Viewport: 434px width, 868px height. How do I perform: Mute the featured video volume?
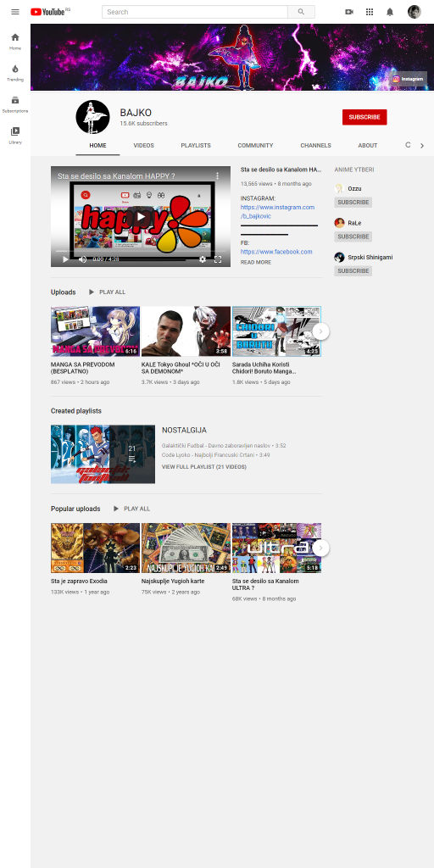pyautogui.click(x=82, y=259)
